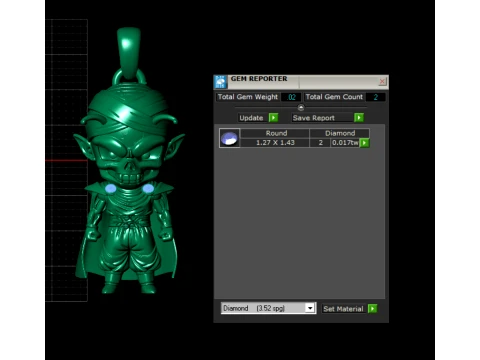
Task: Collapse panel using small round arrow toggle
Action: [x=301, y=107]
